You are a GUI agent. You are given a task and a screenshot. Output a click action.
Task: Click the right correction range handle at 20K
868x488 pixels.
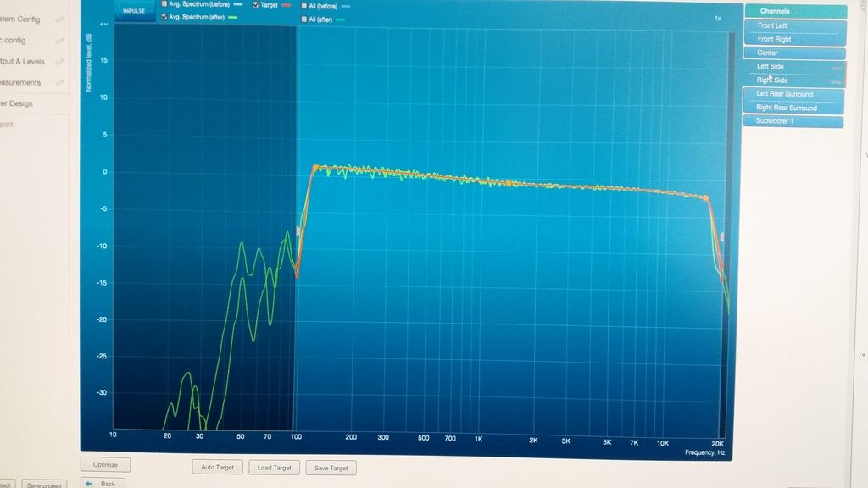tap(721, 237)
